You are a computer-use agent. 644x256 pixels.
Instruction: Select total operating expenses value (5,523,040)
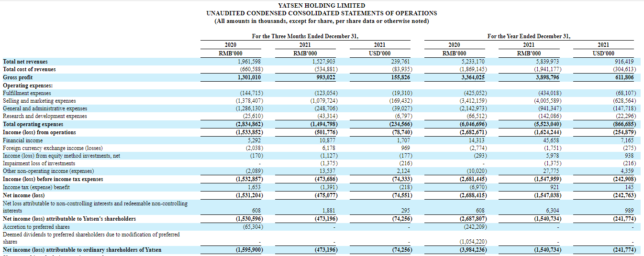pos(548,124)
